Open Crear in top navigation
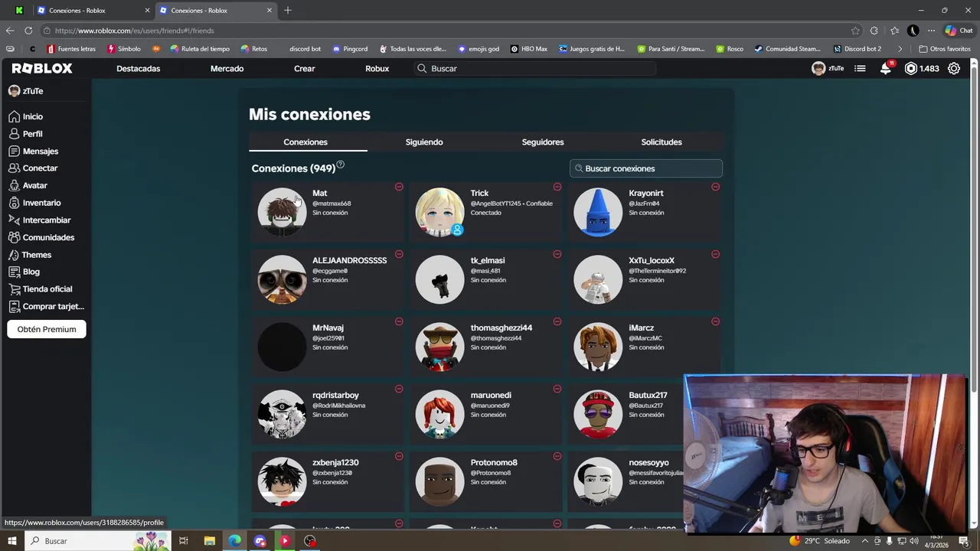Image resolution: width=980 pixels, height=551 pixels. click(x=305, y=68)
